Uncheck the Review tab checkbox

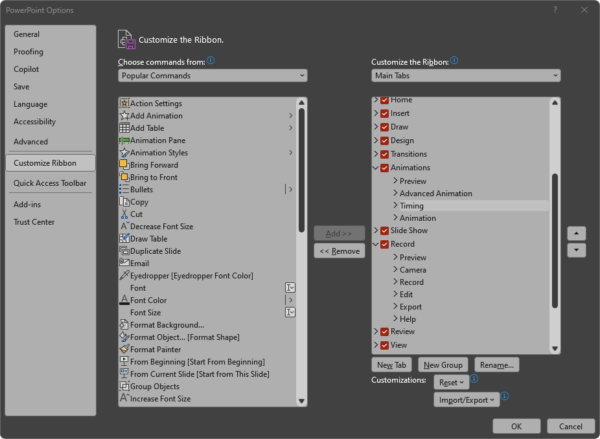(x=385, y=331)
